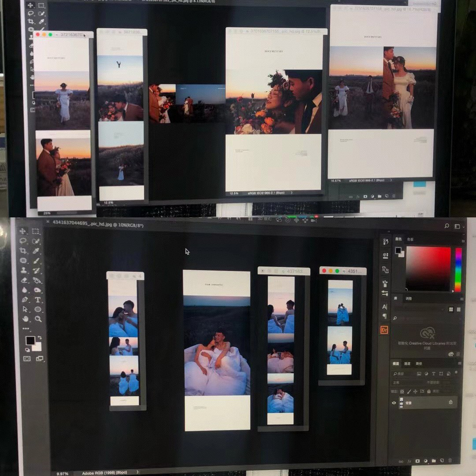Expand status bar arrow beside Adobe RGB (1998)
The height and width of the screenshot is (476, 476).
point(138,472)
